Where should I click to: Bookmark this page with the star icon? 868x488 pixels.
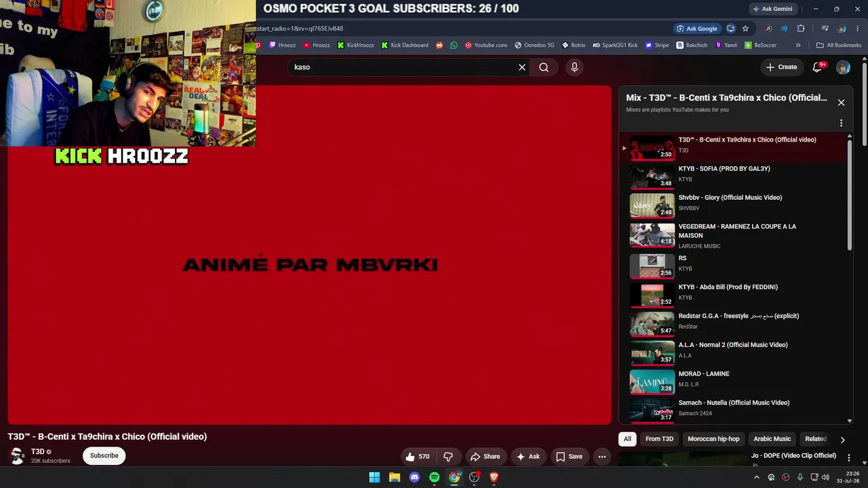pos(745,28)
